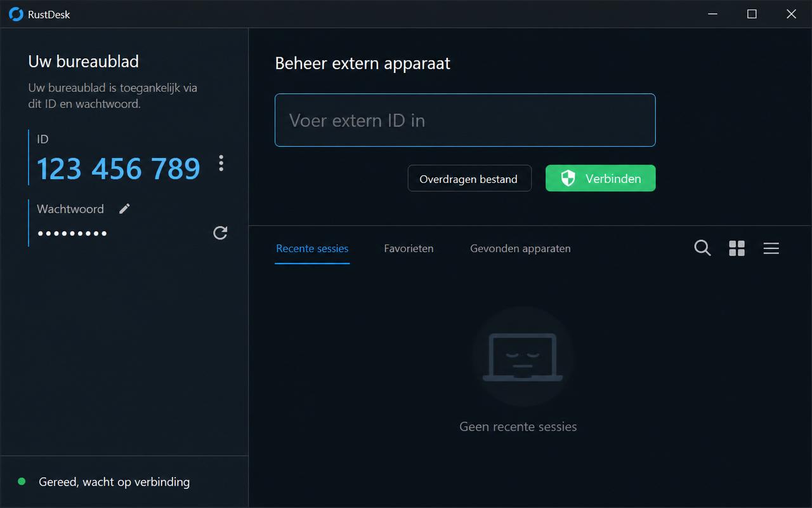Image resolution: width=812 pixels, height=508 pixels.
Task: Click the Beheer extern apparaat heading
Action: coord(362,63)
